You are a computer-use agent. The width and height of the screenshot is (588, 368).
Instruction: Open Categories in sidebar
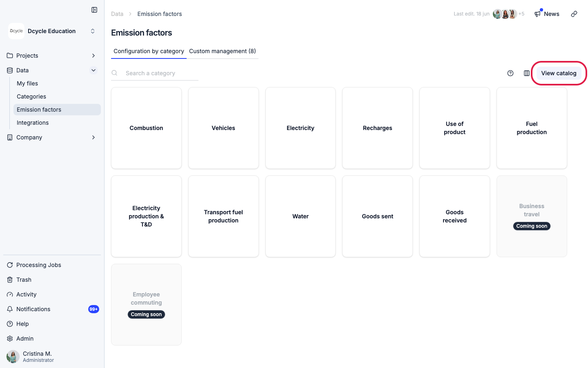click(57, 96)
